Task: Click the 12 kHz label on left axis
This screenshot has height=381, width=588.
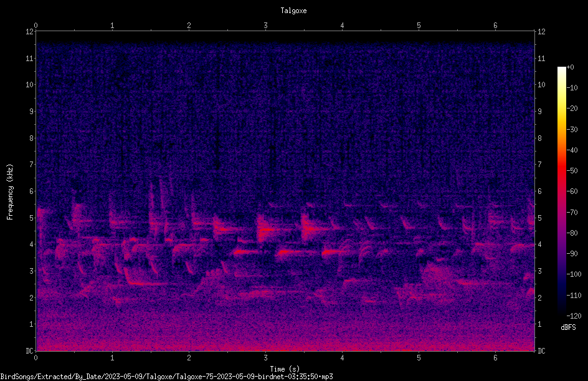Action: [29, 32]
